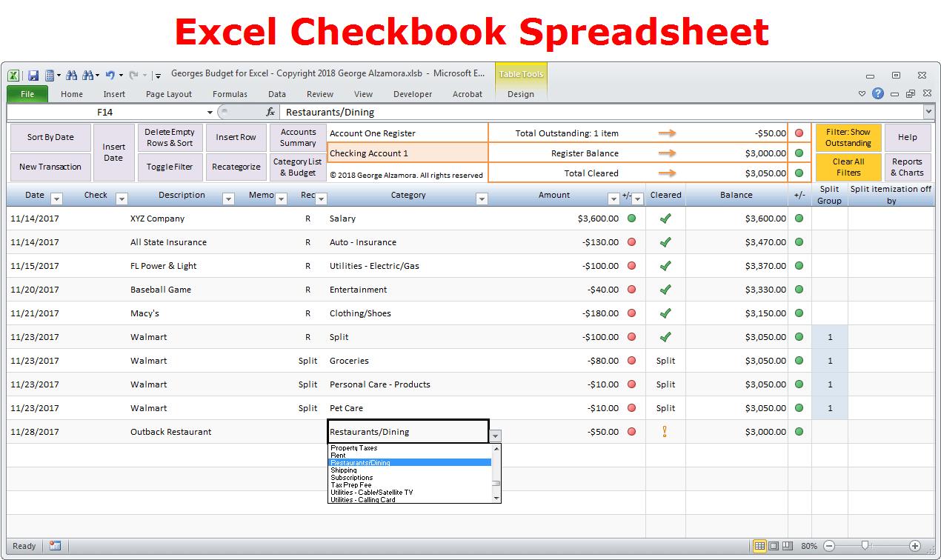This screenshot has height=560, width=941.
Task: Open Excel Help question mark icon
Action: (x=878, y=93)
